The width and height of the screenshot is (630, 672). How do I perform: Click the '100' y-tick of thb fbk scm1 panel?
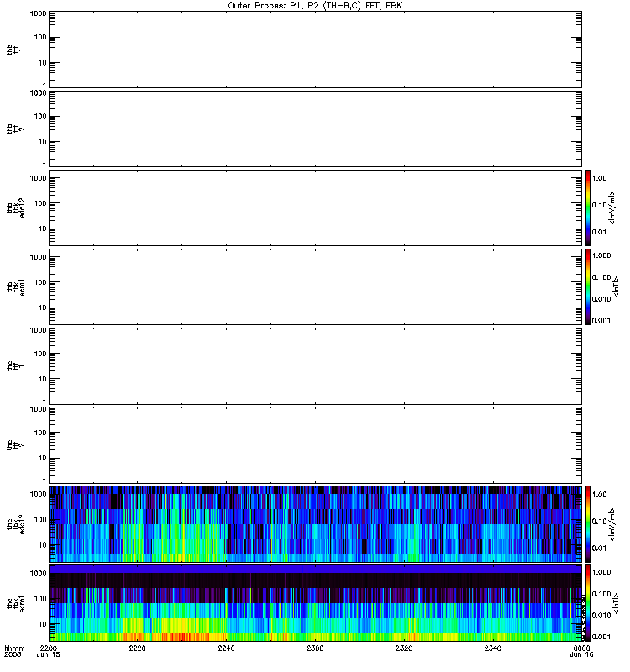pyautogui.click(x=40, y=282)
